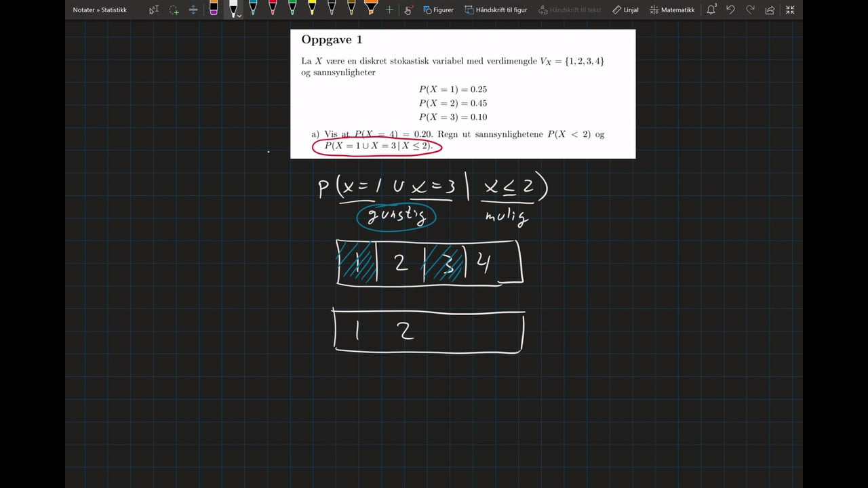Open the Notater » Statistikk breadcrumb

100,10
